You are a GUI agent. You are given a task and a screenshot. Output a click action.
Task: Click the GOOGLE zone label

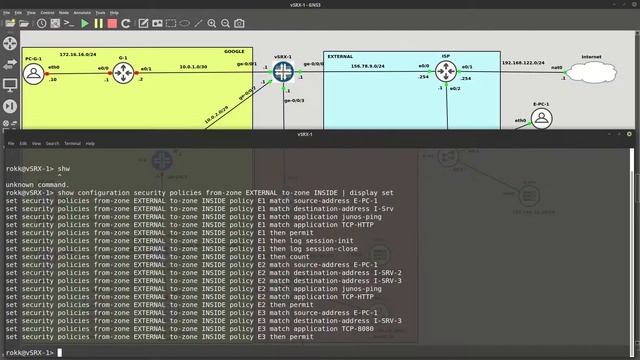tap(234, 51)
